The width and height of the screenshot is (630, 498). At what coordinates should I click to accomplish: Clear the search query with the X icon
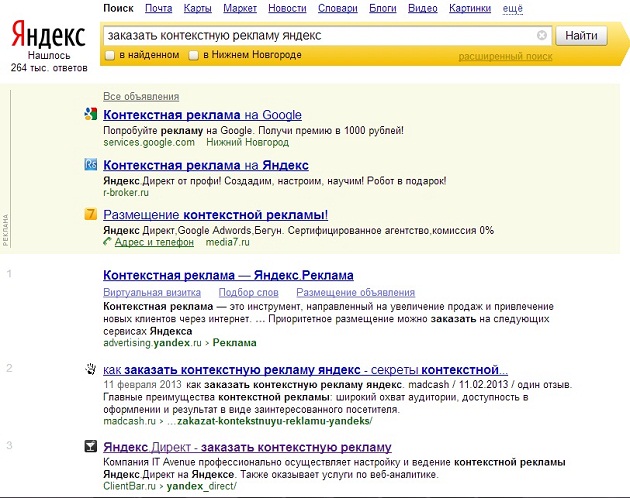coord(542,35)
